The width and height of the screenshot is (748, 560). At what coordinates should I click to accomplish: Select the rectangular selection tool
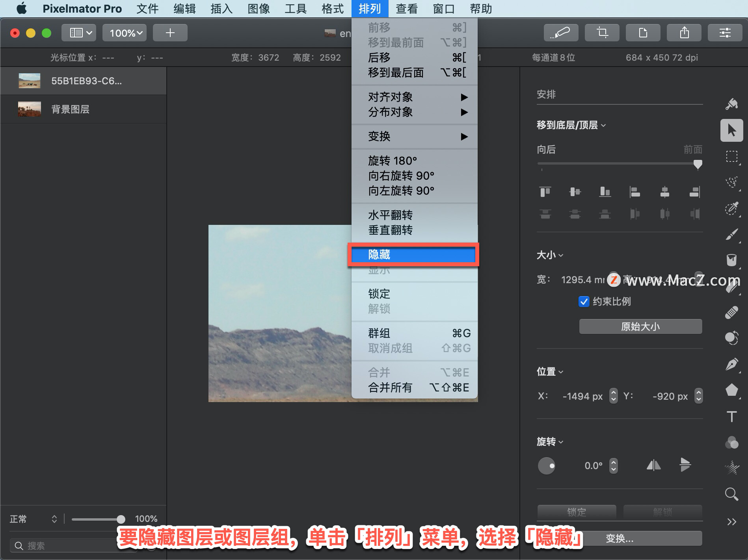pos(731,156)
